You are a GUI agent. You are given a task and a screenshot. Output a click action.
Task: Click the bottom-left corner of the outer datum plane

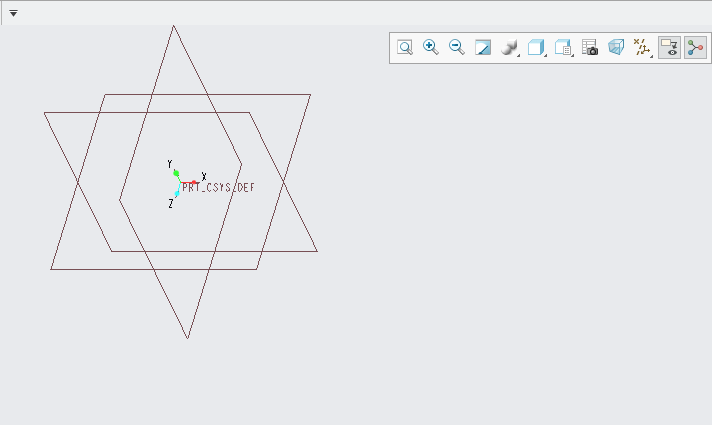pos(52,268)
